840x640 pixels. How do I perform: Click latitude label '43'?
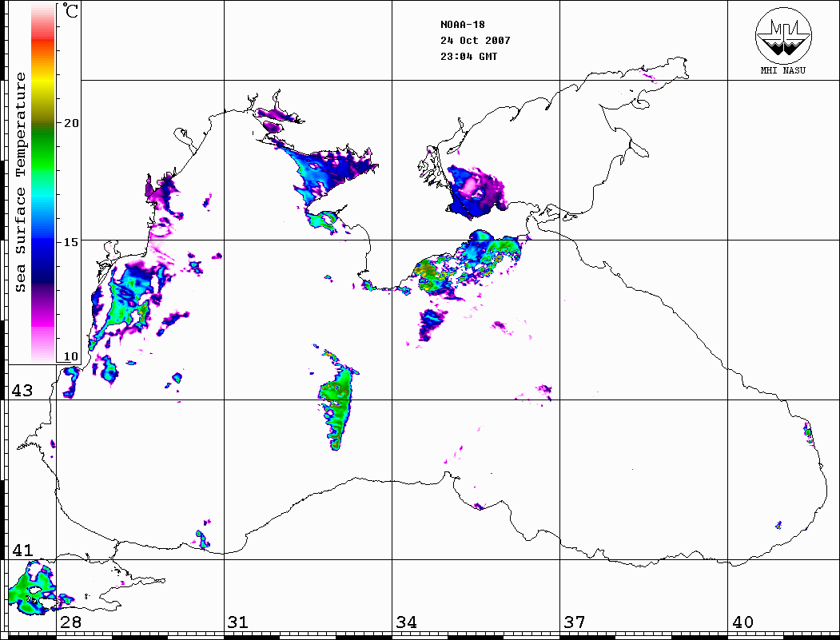22,391
